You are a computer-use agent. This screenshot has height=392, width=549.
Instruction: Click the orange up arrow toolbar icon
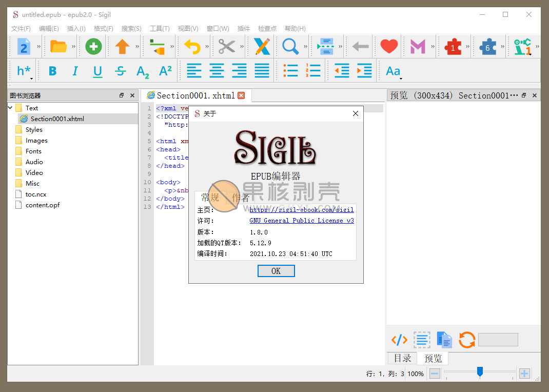click(122, 46)
